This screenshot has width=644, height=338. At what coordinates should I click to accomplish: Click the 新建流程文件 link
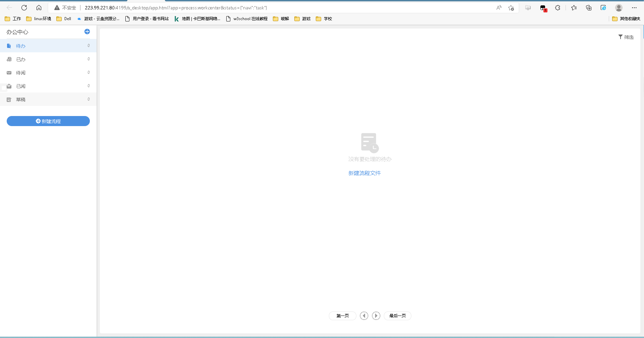[x=364, y=173]
